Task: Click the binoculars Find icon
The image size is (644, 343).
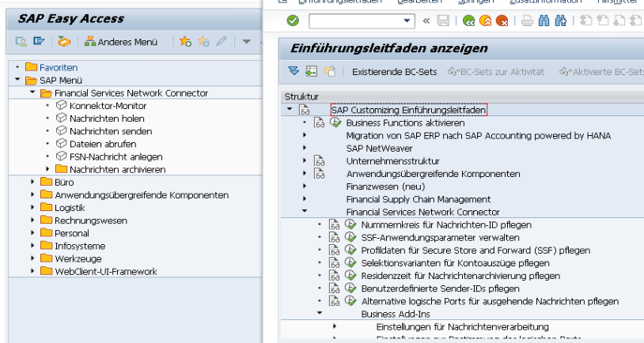Action: click(544, 21)
